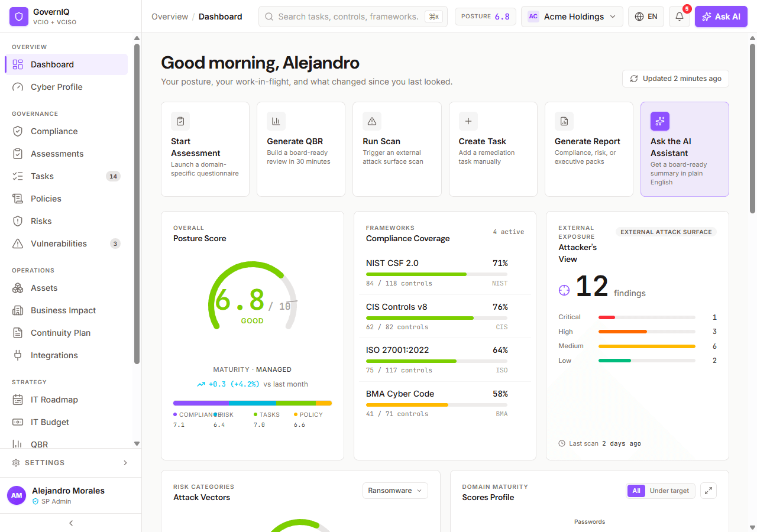This screenshot has height=532, width=757.
Task: Click the Generate QBR chart card icon
Action: 276,121
